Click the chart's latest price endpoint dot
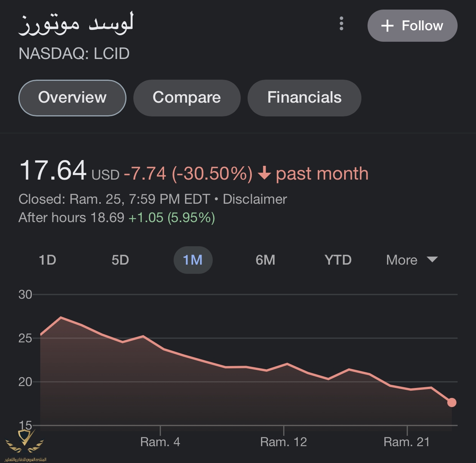The width and height of the screenshot is (476, 463). 452,402
